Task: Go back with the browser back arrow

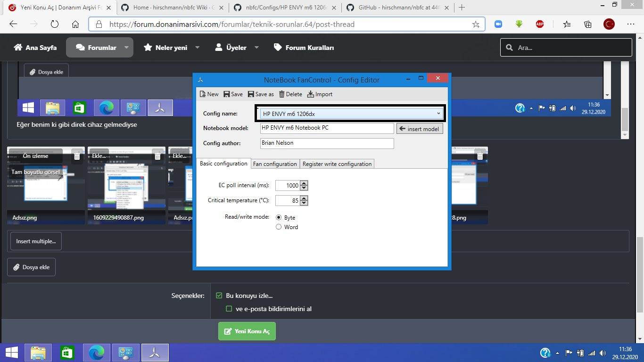Action: click(13, 24)
